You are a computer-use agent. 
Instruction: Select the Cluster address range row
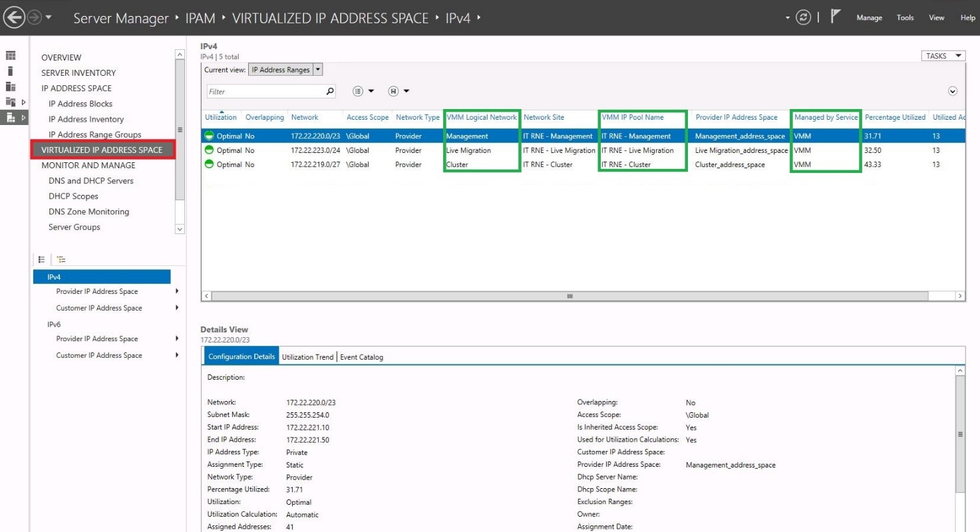coord(399,164)
